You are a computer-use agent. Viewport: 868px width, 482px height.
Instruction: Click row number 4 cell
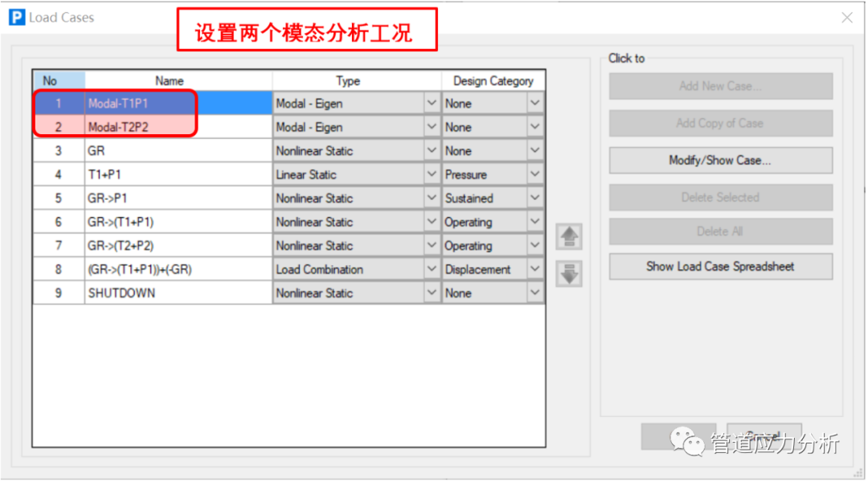(59, 174)
